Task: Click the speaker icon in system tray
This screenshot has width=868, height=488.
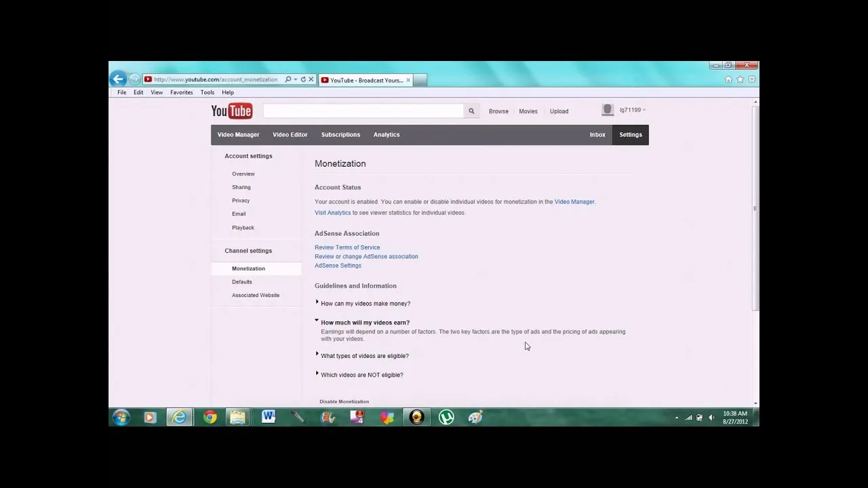Action: (x=711, y=418)
